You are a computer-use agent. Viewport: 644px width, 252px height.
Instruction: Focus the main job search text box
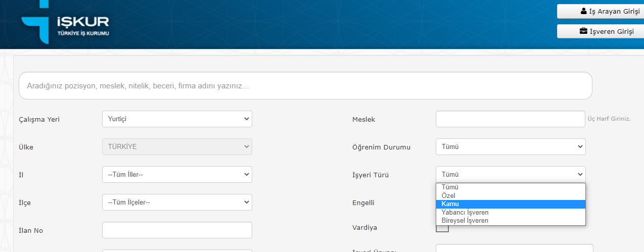click(305, 86)
